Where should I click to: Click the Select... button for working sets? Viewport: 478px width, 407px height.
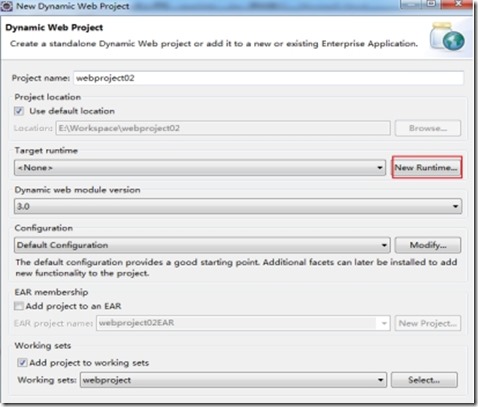coord(424,380)
